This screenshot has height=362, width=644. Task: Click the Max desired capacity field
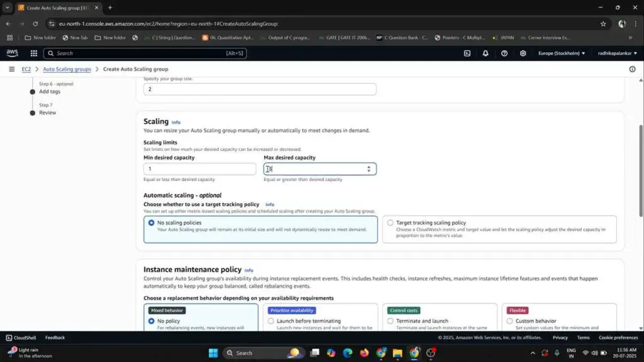320,168
